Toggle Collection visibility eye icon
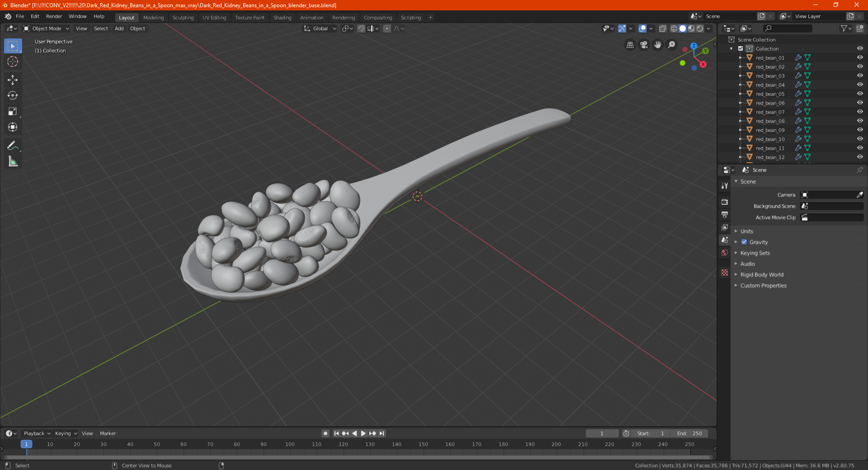 [860, 48]
